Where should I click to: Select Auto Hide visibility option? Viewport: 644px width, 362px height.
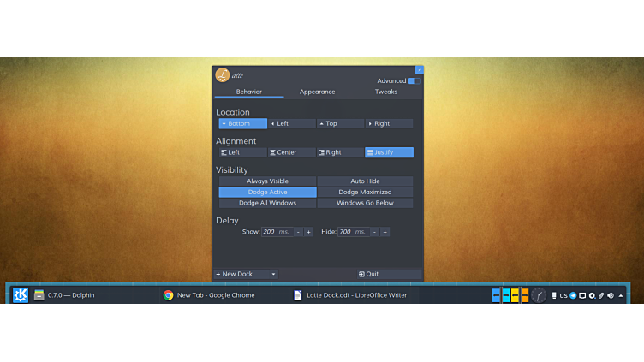[365, 181]
